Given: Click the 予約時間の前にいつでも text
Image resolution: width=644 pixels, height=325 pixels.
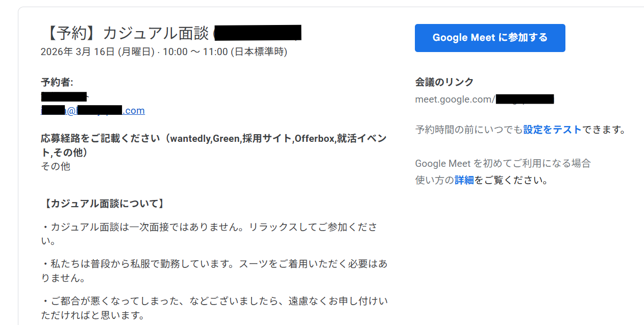Looking at the screenshot, I should pos(469,130).
